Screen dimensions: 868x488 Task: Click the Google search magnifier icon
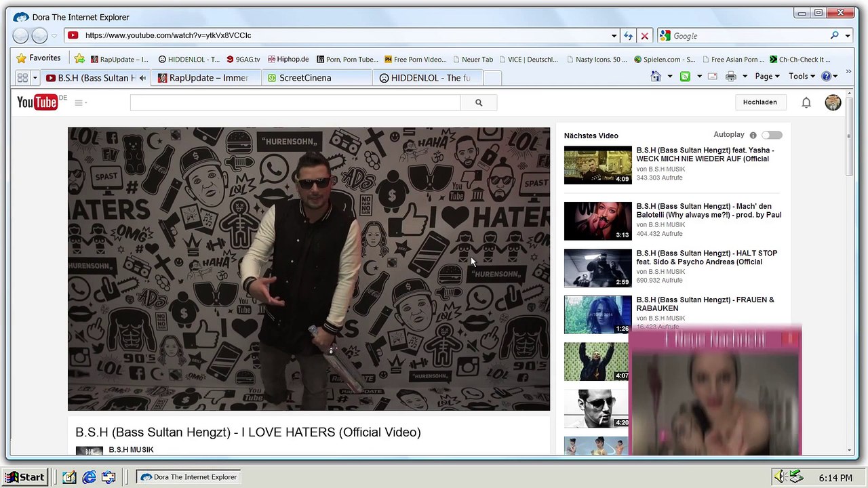[x=834, y=35]
